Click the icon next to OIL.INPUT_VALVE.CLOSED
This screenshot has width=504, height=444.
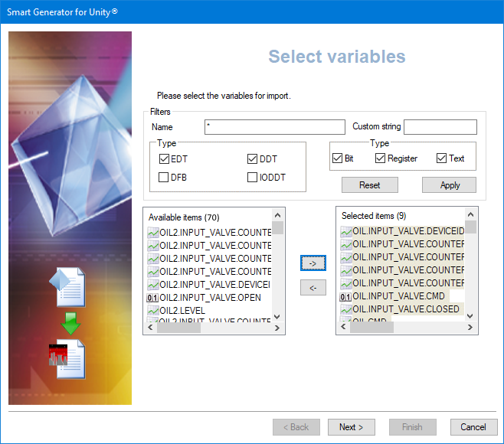click(345, 309)
